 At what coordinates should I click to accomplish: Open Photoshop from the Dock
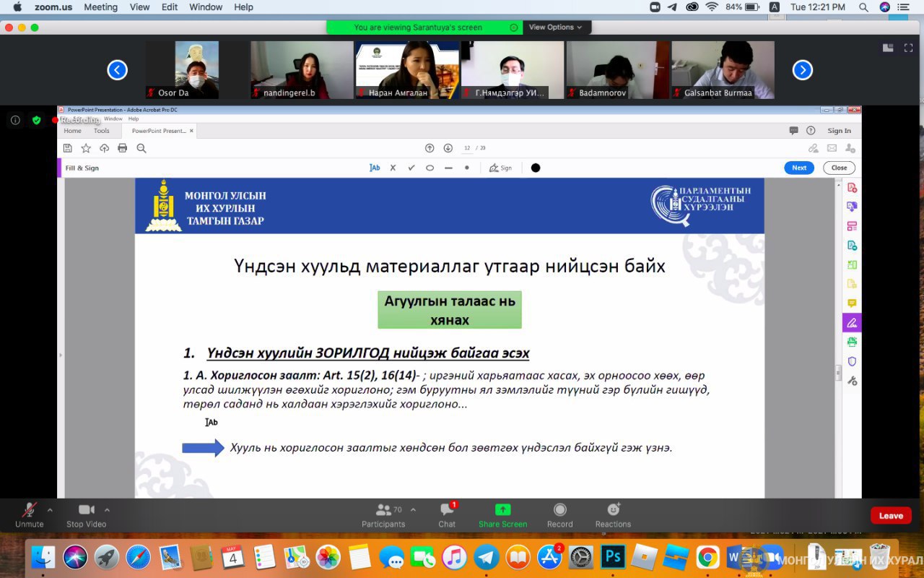(613, 557)
